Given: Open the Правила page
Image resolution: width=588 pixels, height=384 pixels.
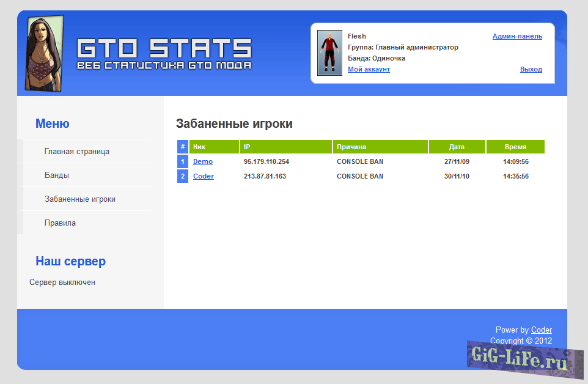Looking at the screenshot, I should (59, 223).
